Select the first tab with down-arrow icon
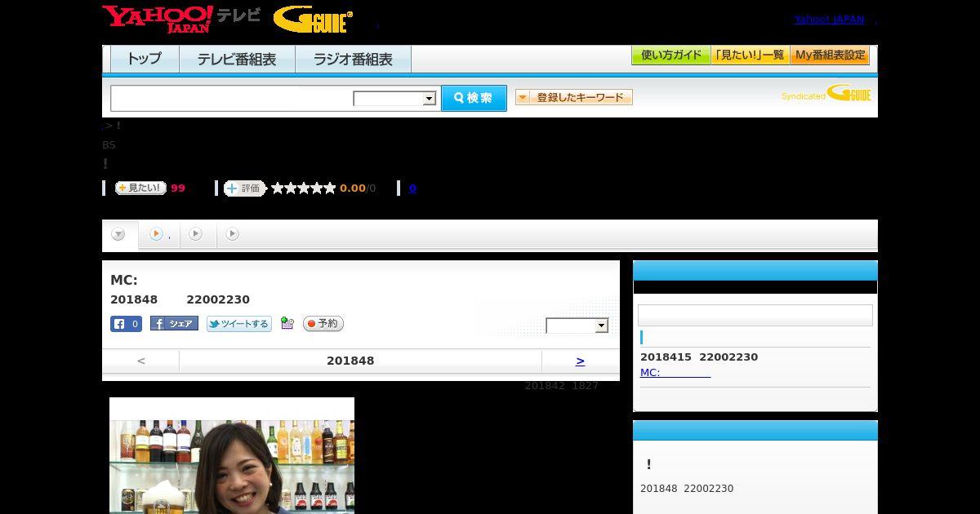 pos(119,235)
